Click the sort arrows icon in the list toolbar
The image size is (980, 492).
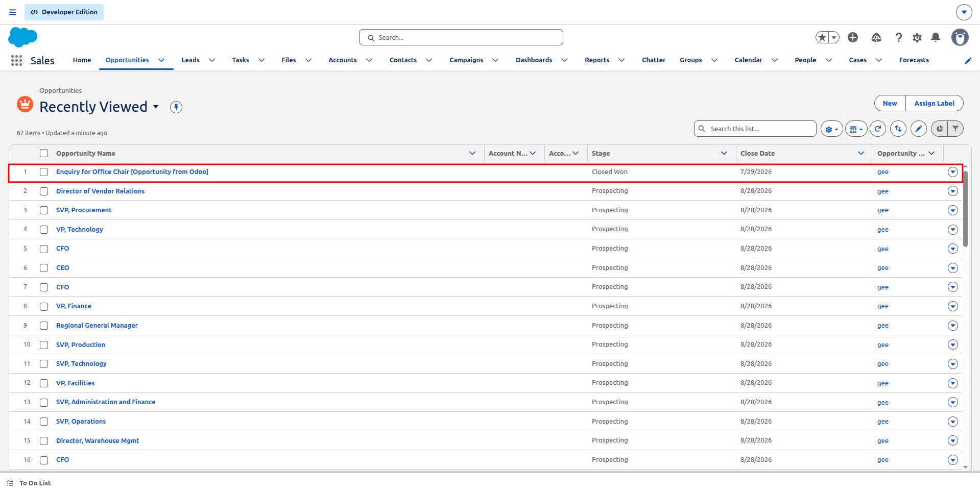[x=898, y=129]
